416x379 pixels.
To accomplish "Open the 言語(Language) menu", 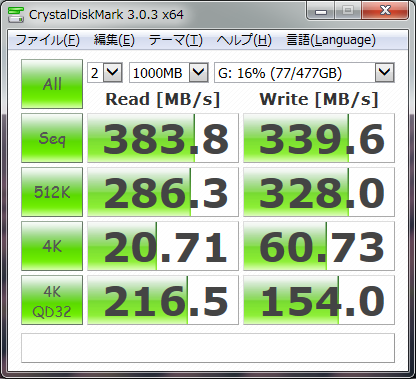I will (x=331, y=40).
